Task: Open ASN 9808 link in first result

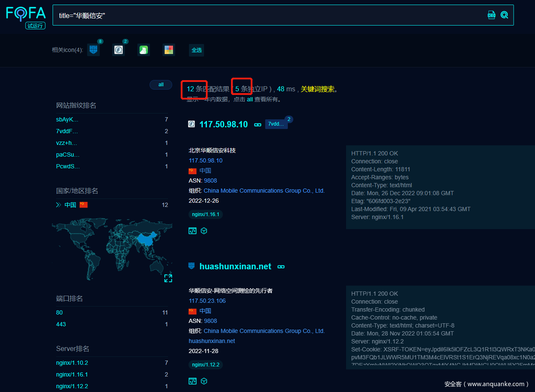Action: (x=210, y=181)
